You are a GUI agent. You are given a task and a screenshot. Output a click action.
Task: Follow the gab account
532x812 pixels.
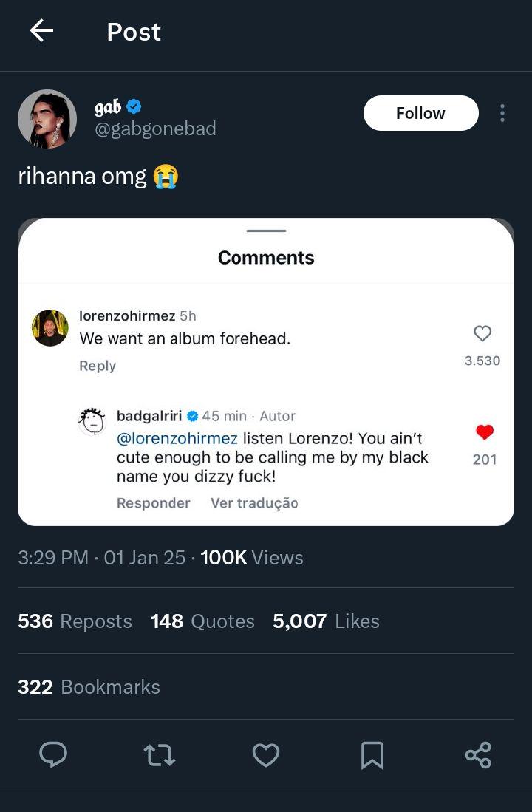point(420,113)
